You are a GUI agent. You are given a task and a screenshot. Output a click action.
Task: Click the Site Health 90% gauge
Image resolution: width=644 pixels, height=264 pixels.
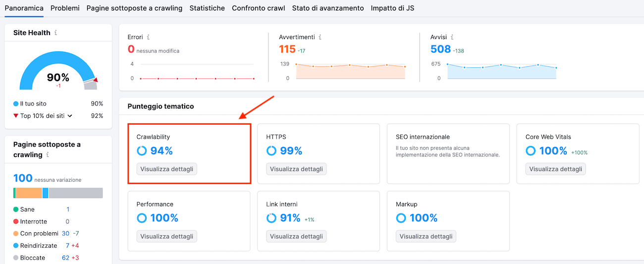[x=58, y=71]
